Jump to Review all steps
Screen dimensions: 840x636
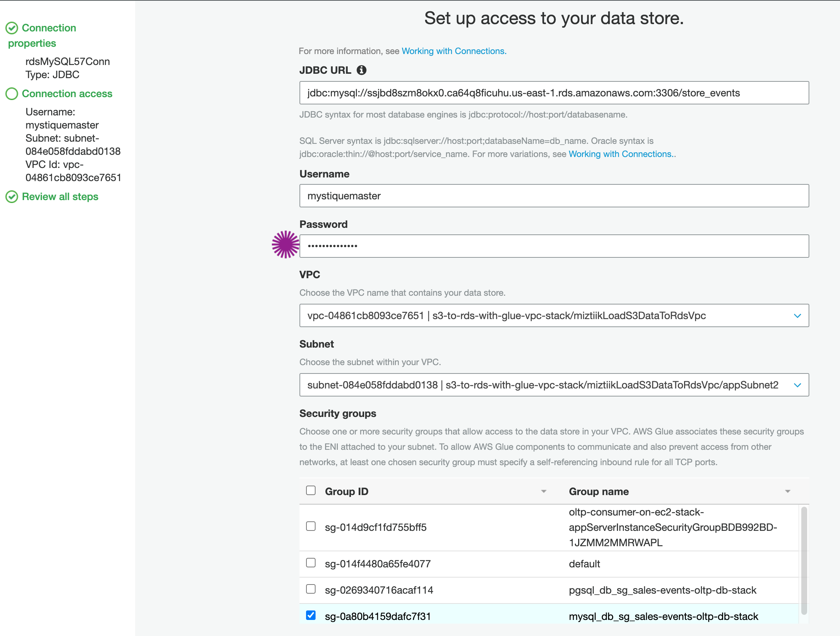pos(60,197)
